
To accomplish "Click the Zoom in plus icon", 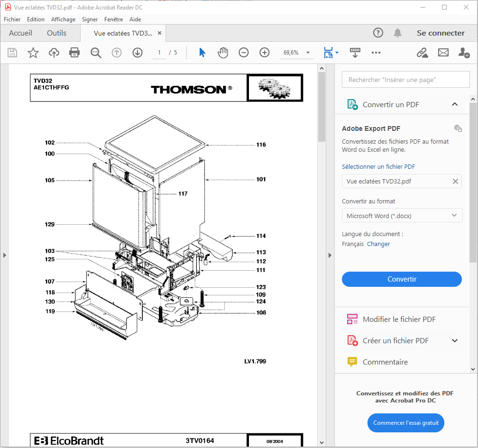I will 264,53.
